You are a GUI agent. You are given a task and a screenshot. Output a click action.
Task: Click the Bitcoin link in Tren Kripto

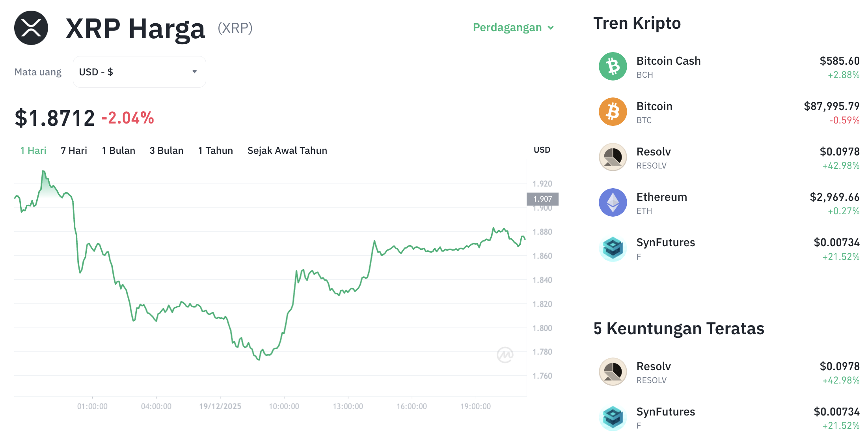[654, 106]
